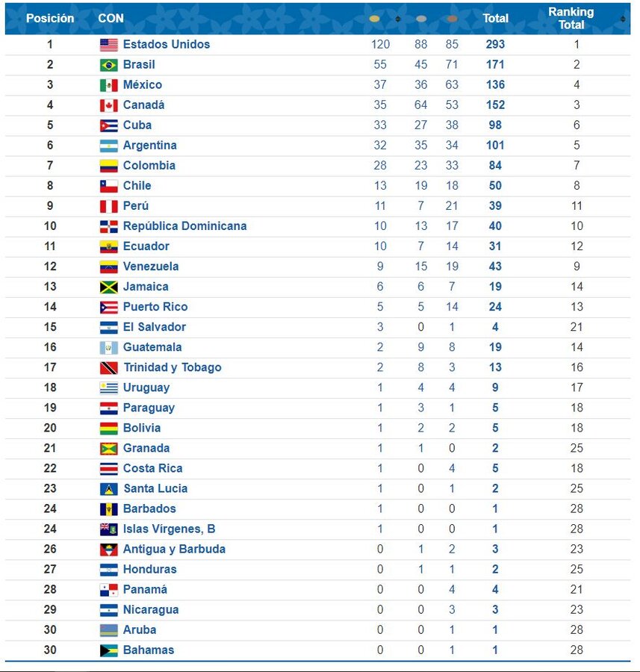The image size is (640, 672).
Task: Click the Bahamas flag icon
Action: 109,650
